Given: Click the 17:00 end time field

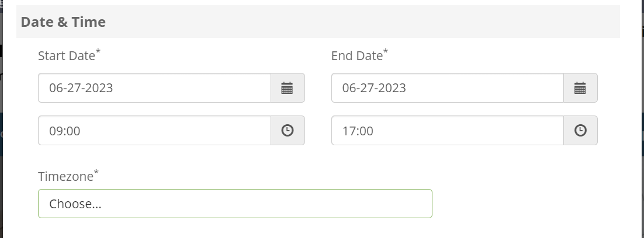Looking at the screenshot, I should tap(447, 131).
